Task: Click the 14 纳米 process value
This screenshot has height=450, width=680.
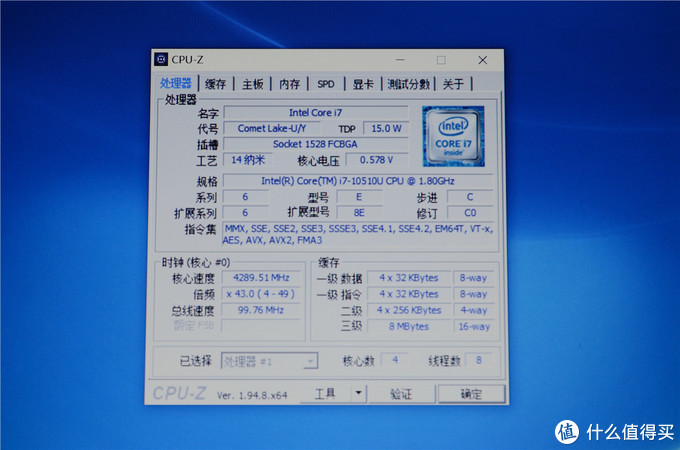Action: coord(248,160)
